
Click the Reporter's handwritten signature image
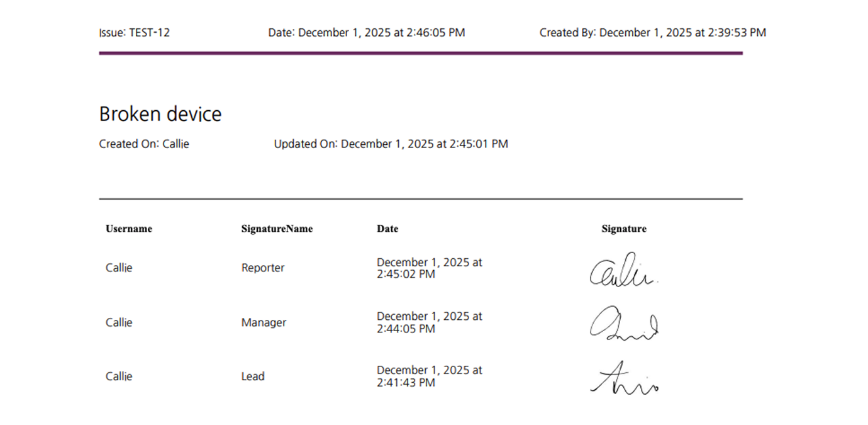(x=623, y=271)
